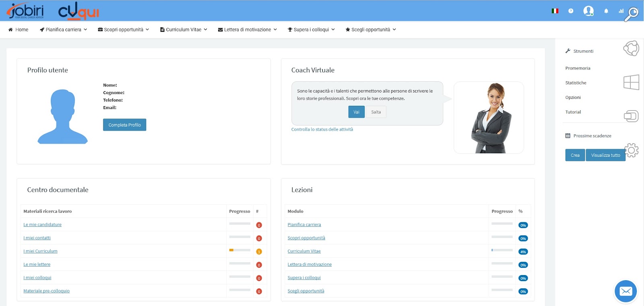
Task: Open help via question mark icon
Action: click(x=571, y=11)
